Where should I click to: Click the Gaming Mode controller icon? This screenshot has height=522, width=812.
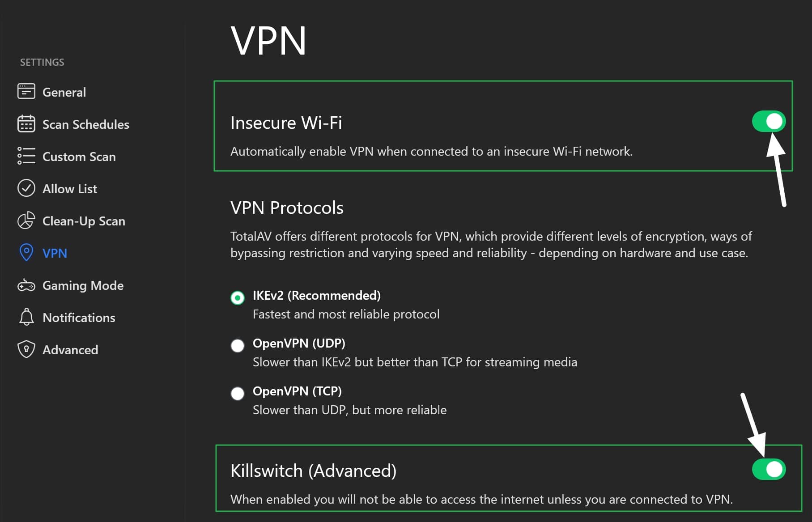[26, 285]
